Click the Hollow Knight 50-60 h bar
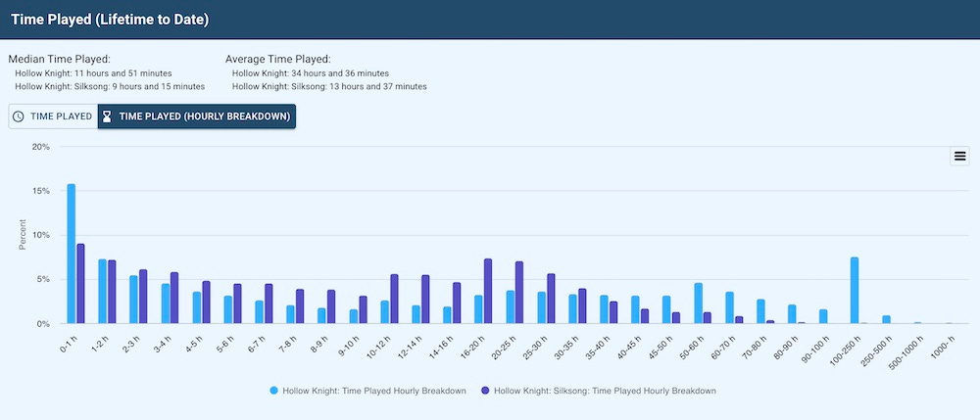980x420 pixels. point(698,303)
